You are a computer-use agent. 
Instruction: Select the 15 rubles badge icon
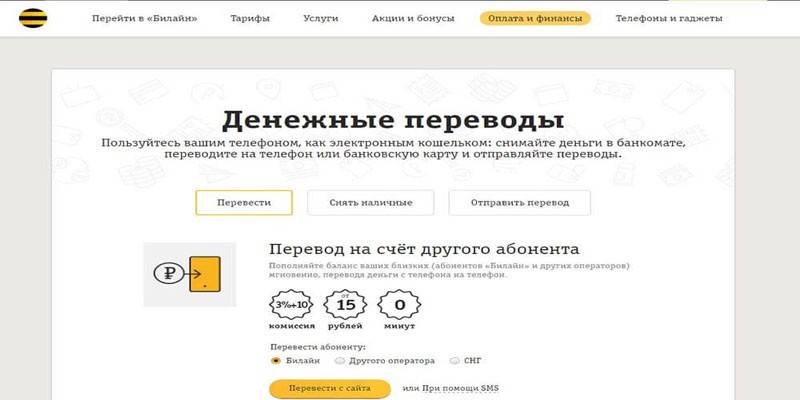tap(346, 304)
